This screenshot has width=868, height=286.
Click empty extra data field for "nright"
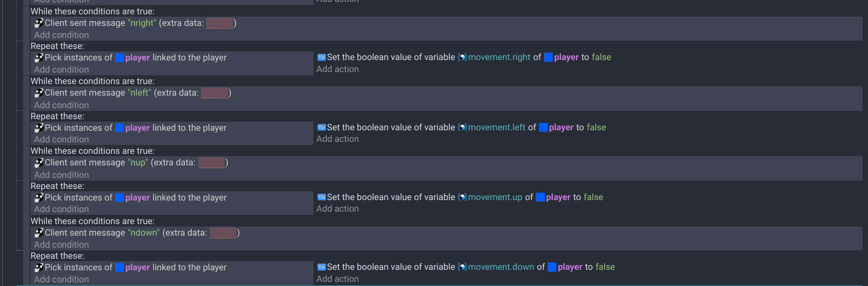(220, 23)
